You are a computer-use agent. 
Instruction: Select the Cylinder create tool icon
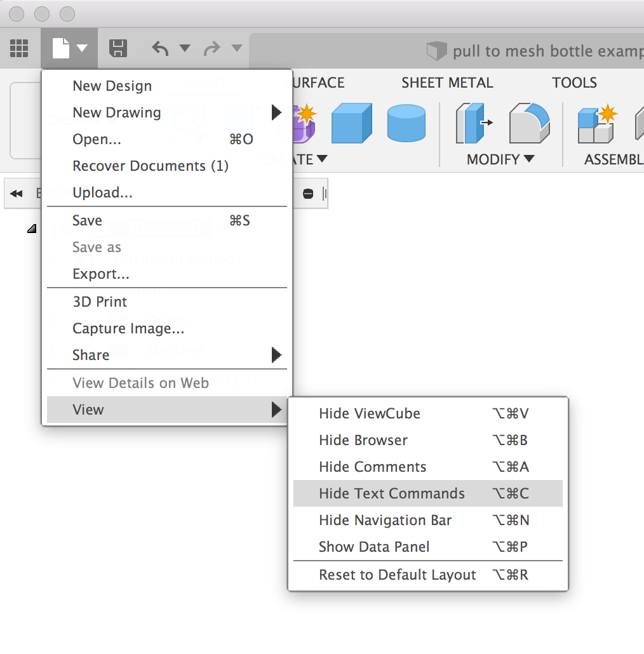coord(406,123)
